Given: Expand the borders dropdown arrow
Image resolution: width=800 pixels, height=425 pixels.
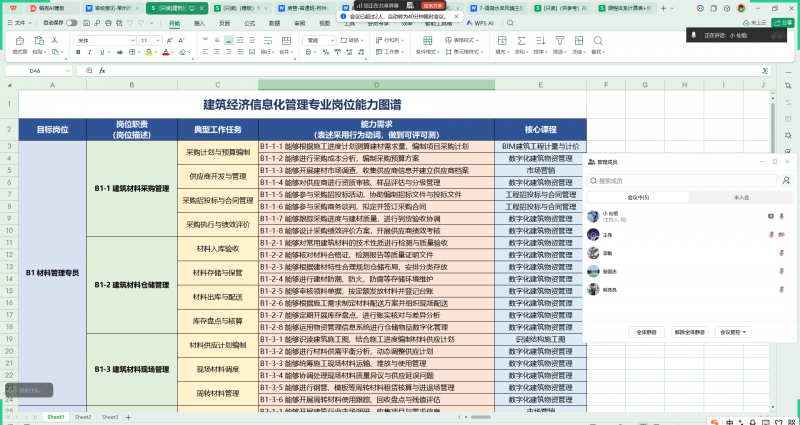Looking at the screenshot, I should point(139,52).
